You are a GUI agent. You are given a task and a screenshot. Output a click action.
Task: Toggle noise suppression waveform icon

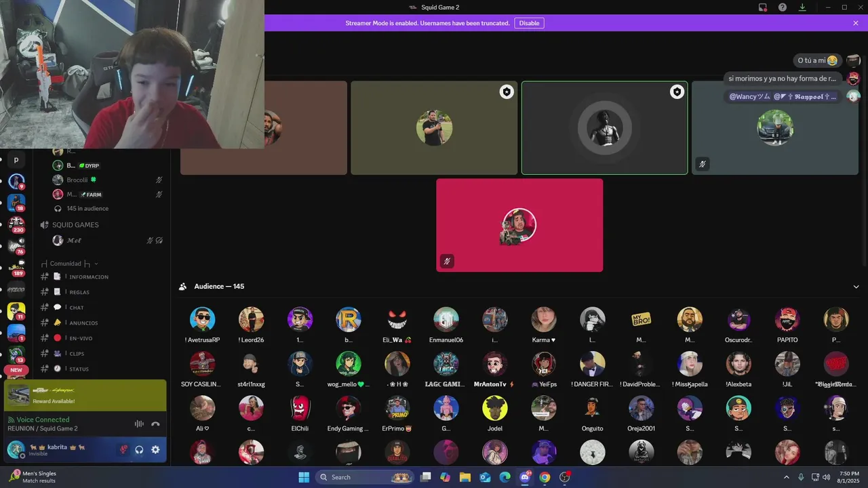coord(139,424)
